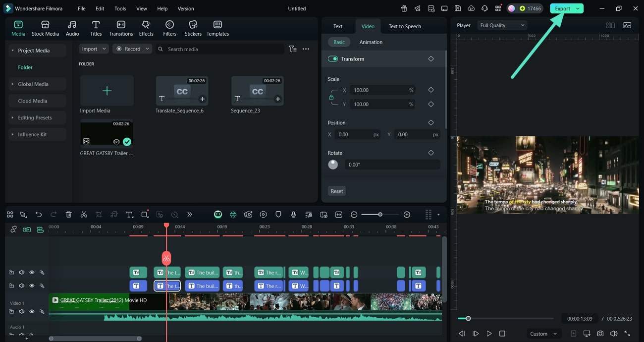The height and width of the screenshot is (342, 644).
Task: Zoom in timeline with plus icon
Action: coord(407,215)
